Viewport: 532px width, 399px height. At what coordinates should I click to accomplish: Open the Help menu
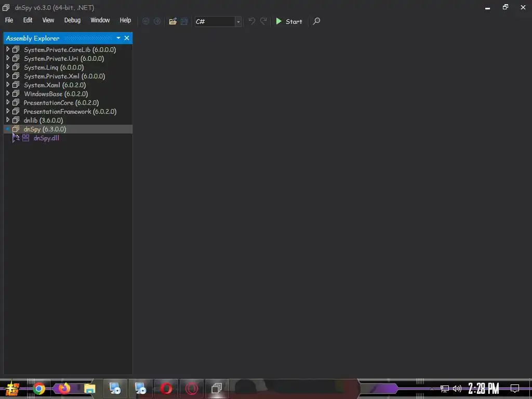pos(125,20)
